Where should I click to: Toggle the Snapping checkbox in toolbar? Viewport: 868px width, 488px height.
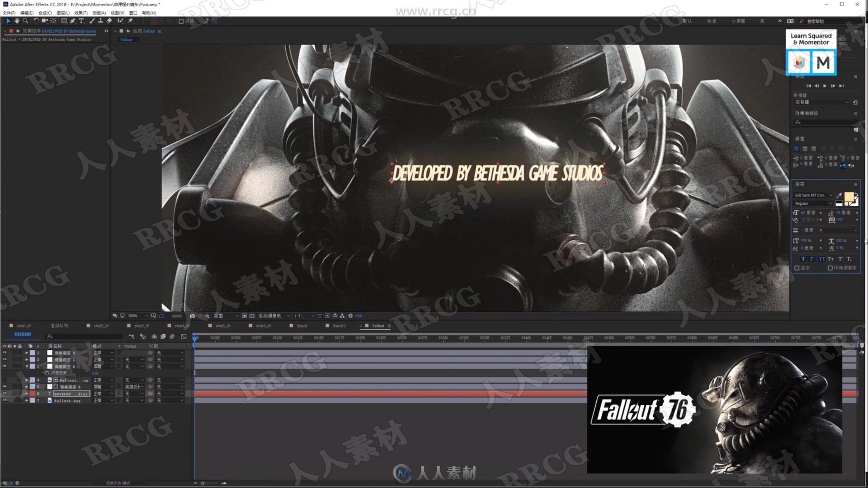click(x=181, y=21)
